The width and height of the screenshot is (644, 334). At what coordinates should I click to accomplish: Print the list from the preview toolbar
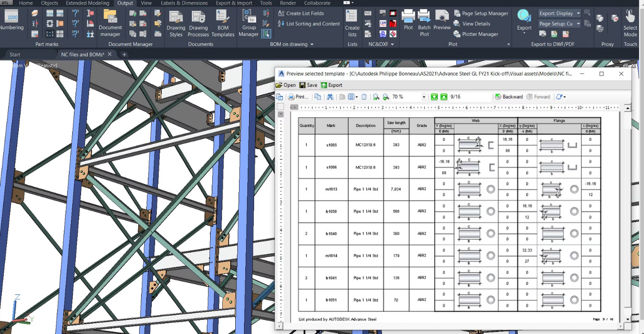(298, 97)
